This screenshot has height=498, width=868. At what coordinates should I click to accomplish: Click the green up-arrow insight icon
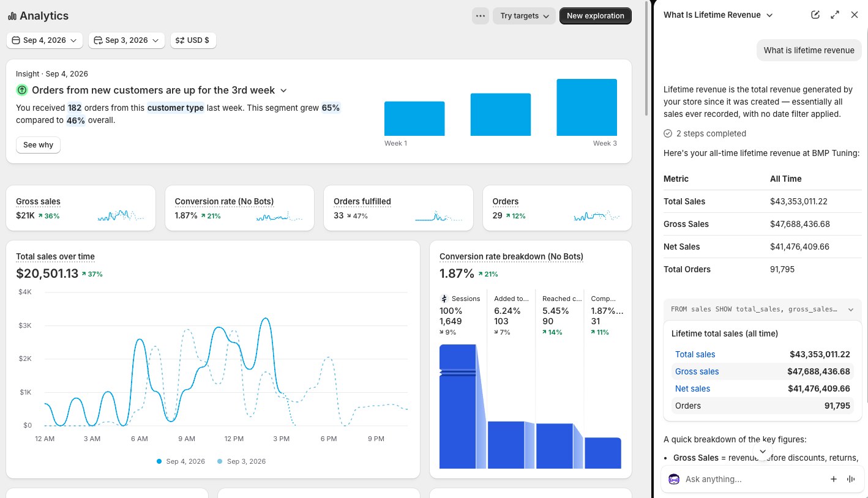(22, 90)
